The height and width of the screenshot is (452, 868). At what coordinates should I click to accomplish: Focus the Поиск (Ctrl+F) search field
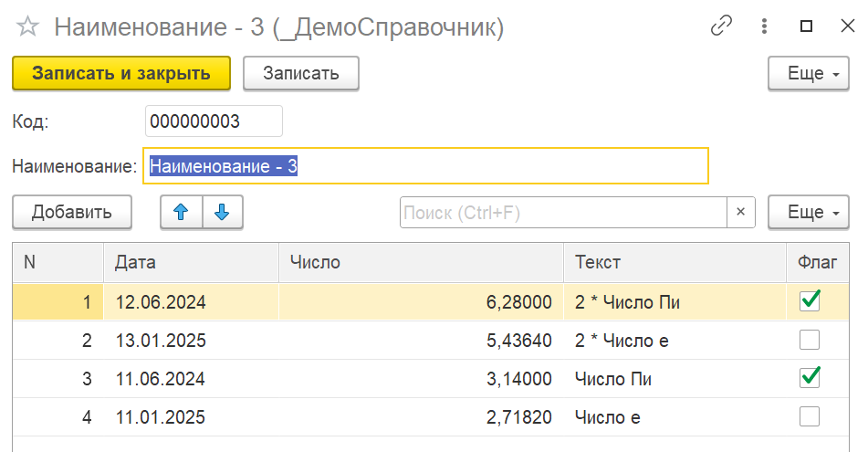tap(562, 213)
